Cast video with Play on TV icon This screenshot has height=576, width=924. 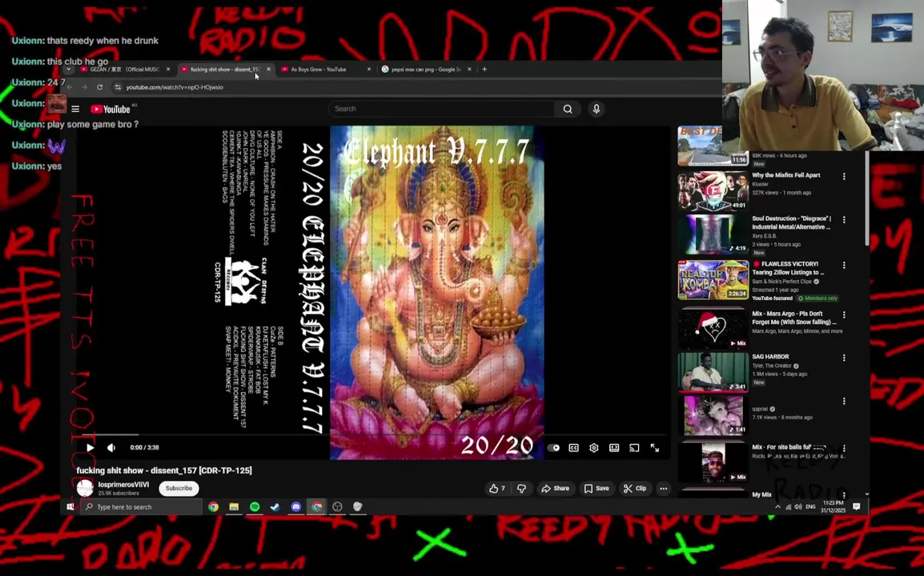634,448
